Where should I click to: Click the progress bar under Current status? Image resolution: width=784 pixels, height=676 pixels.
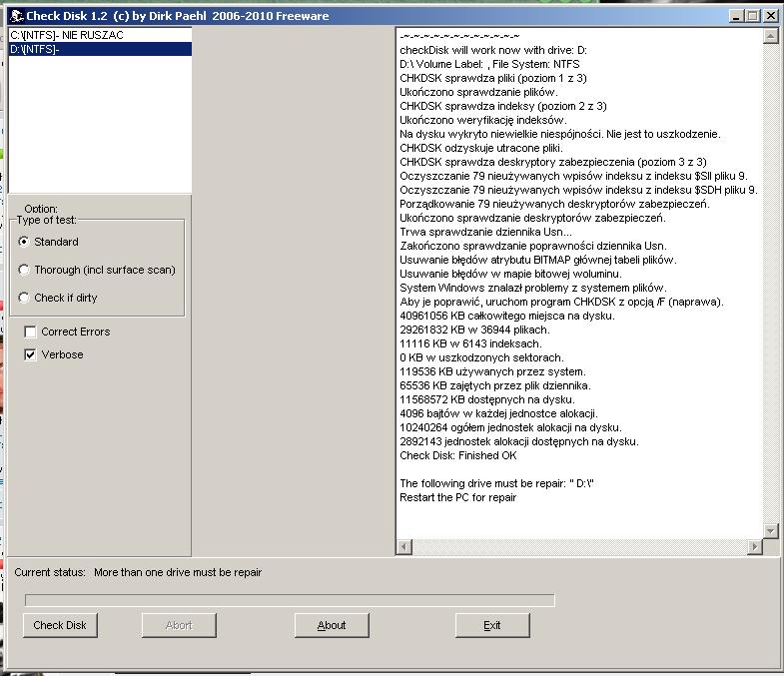click(290, 600)
